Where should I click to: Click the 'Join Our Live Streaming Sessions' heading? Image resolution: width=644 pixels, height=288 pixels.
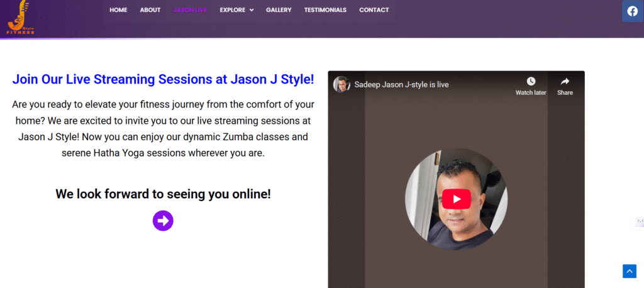point(163,79)
